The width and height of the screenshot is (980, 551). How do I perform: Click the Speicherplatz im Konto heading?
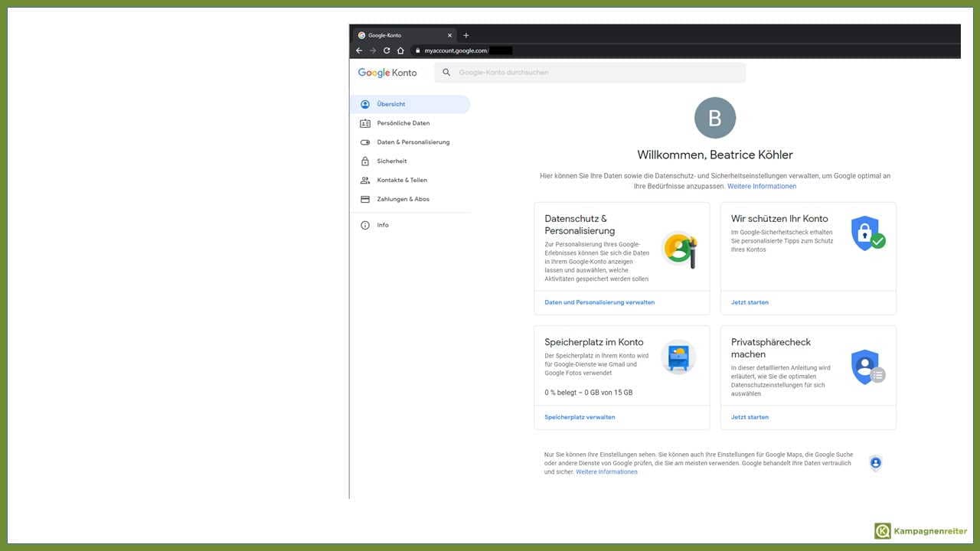[x=594, y=342]
